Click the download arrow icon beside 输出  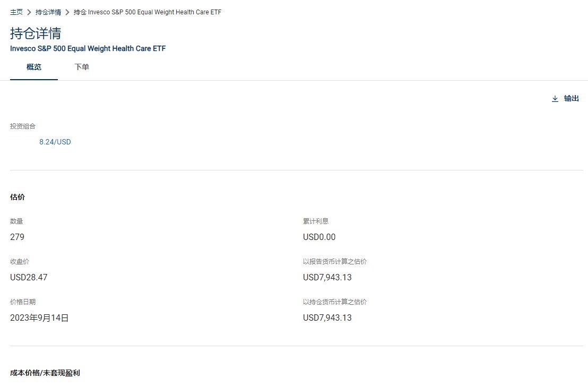pos(555,99)
